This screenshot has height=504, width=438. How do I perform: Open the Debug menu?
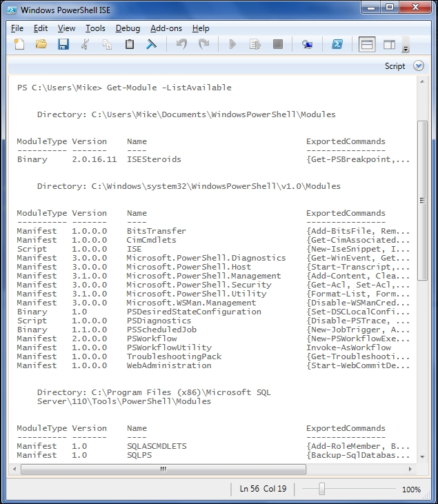point(128,28)
